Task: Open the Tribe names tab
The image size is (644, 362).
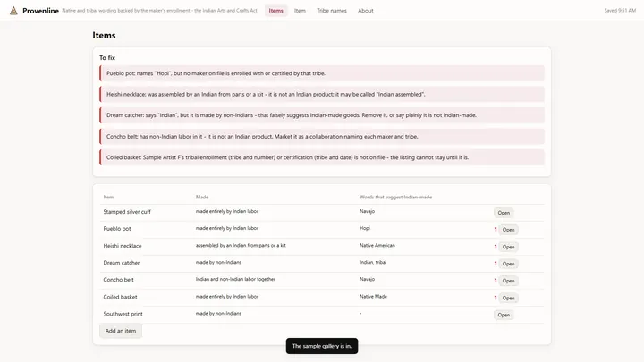Action: [x=332, y=11]
